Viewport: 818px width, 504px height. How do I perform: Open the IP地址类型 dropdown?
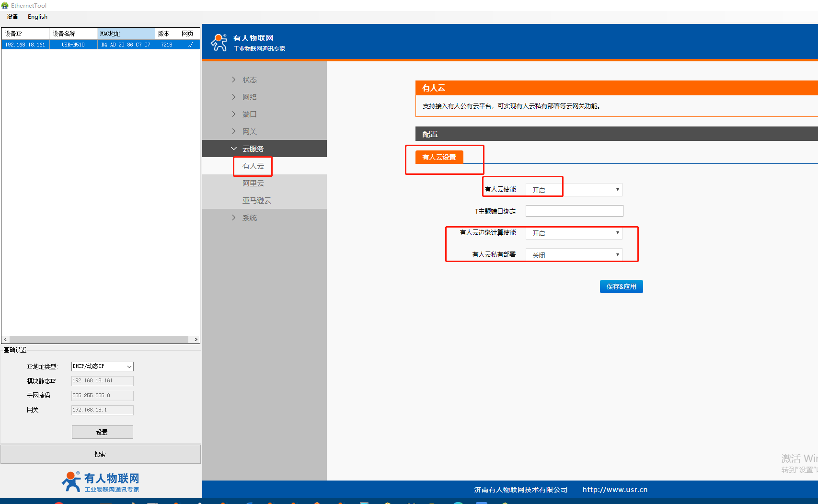[103, 367]
